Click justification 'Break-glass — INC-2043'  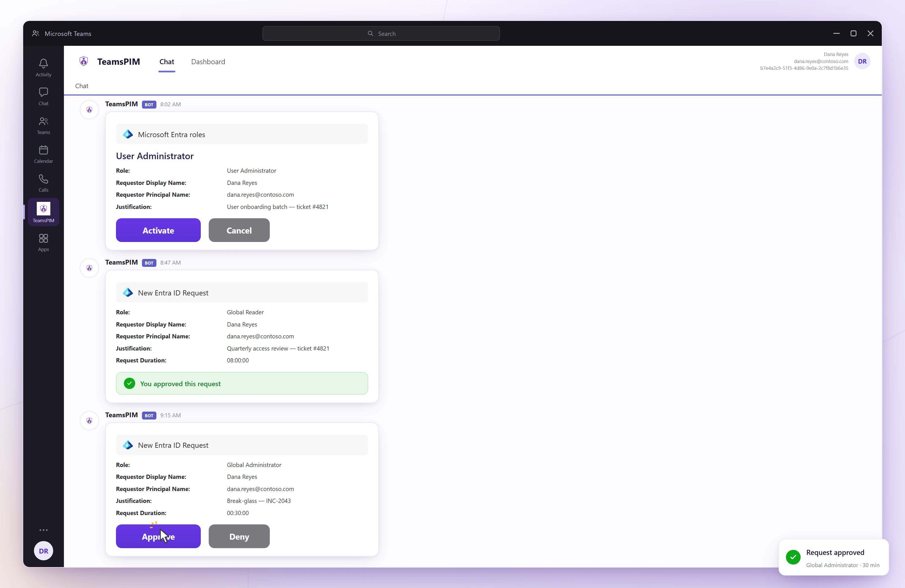(258, 501)
